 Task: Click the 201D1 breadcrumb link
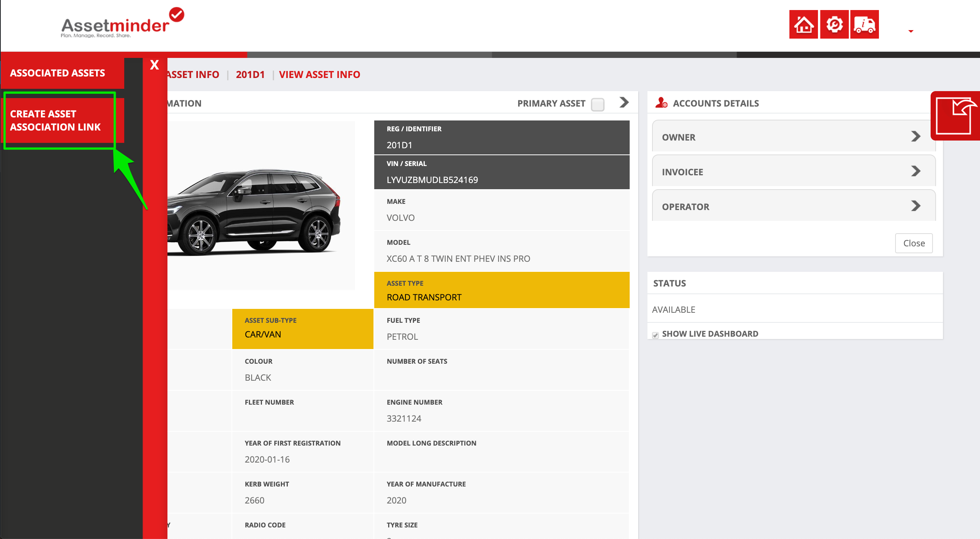250,75
